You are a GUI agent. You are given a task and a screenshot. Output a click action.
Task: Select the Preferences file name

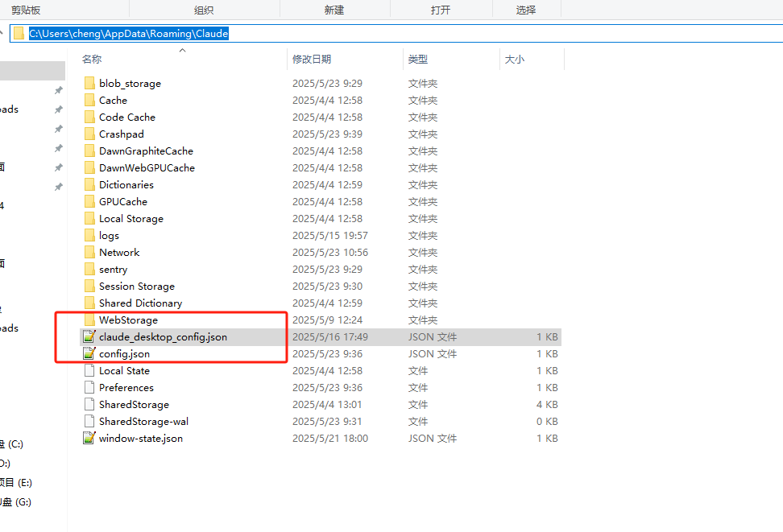click(x=126, y=388)
